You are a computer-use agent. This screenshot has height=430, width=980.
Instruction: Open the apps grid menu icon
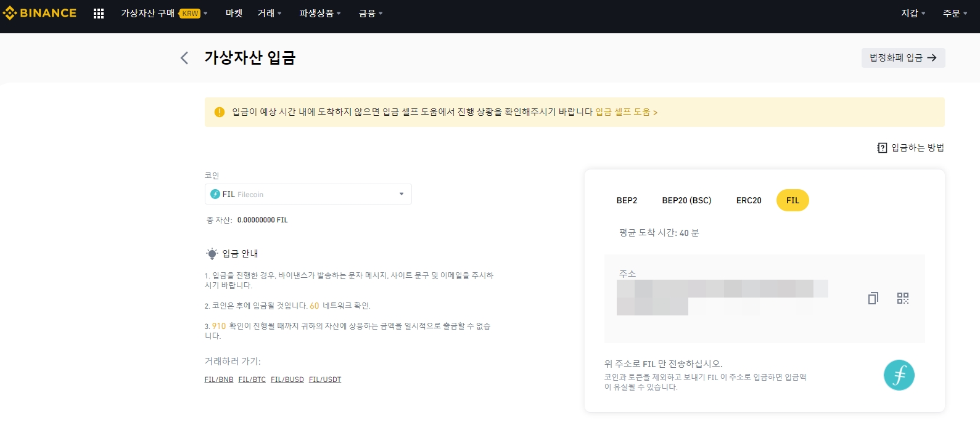pyautogui.click(x=99, y=14)
